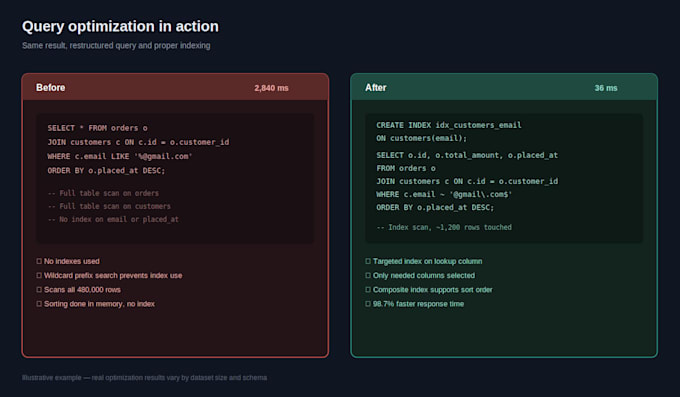This screenshot has height=397, width=680.
Task: Click the '36 ms' timing value
Action: point(606,88)
